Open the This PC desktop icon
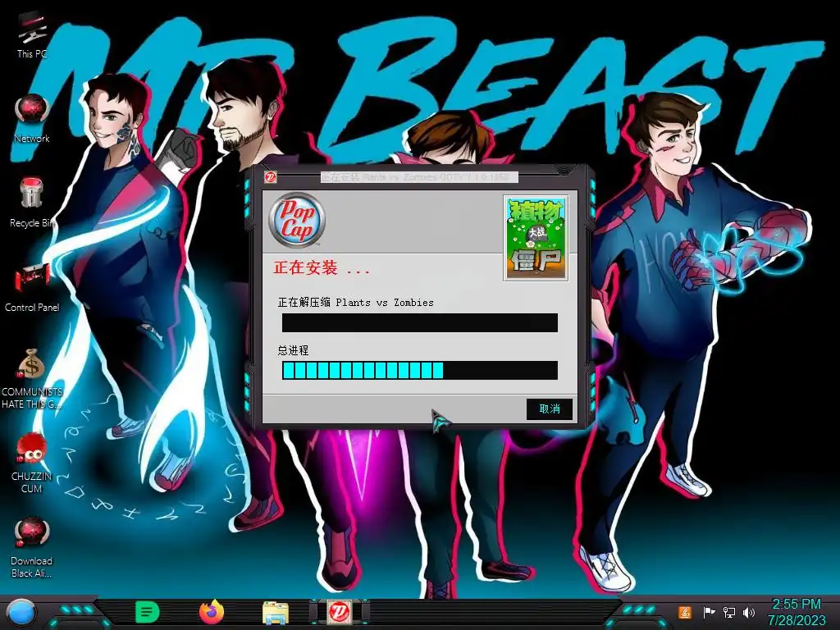Screen dimensions: 840x630 [32, 35]
